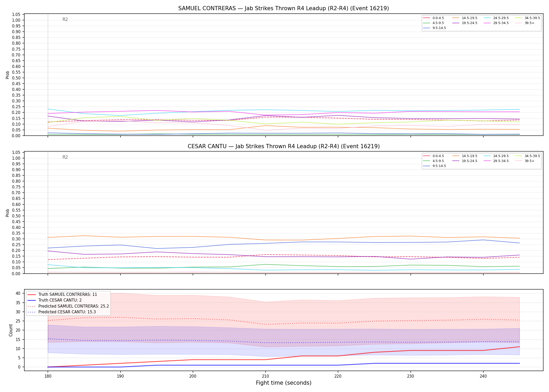Click the 240 tick on fight time axis
549x392 pixels.
[x=483, y=376]
